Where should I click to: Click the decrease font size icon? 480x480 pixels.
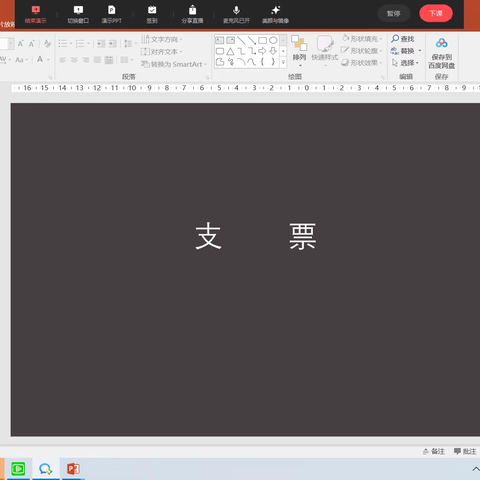point(32,43)
